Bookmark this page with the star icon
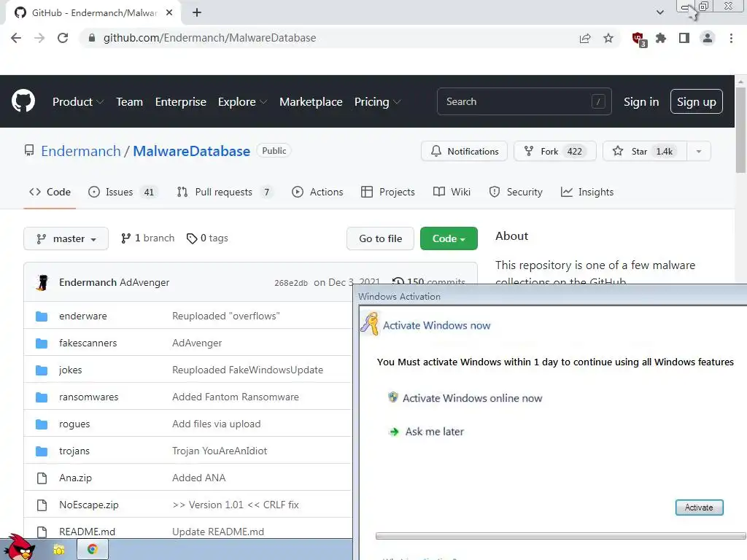The height and width of the screenshot is (560, 747). pos(608,38)
